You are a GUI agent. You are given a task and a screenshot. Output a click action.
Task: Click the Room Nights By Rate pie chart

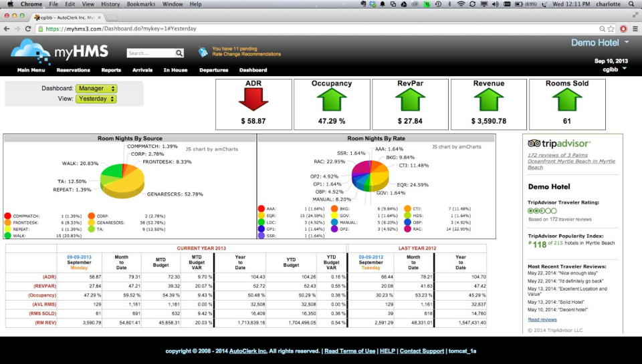(370, 176)
